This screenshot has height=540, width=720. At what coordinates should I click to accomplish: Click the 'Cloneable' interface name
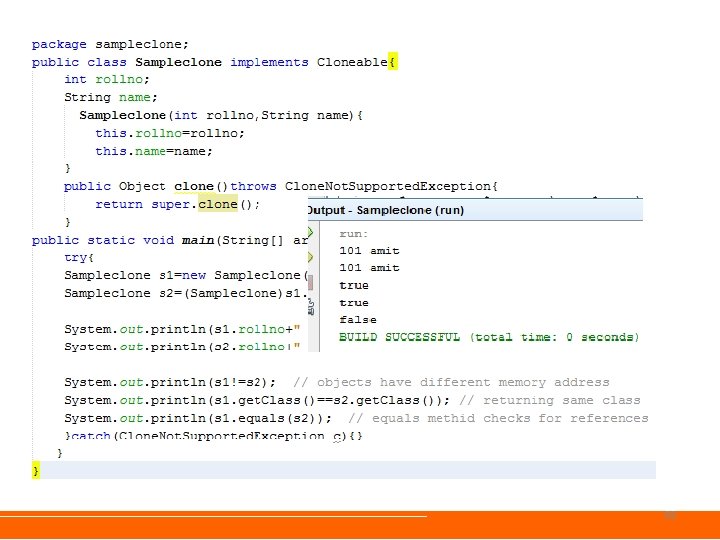tap(352, 62)
